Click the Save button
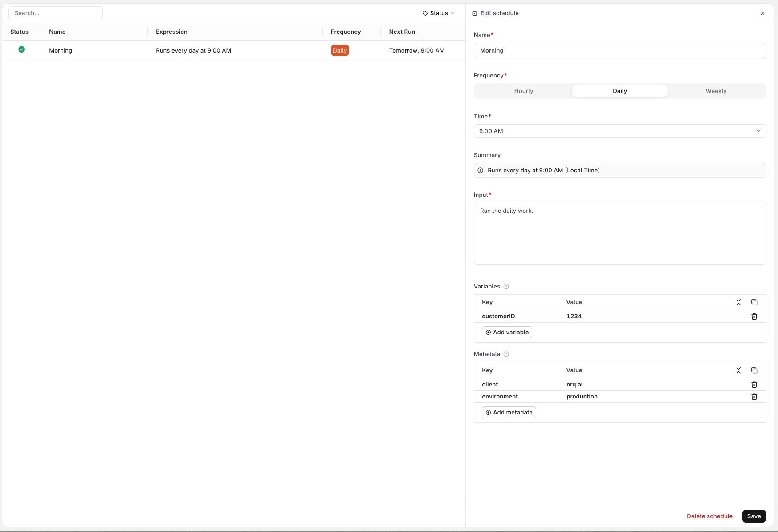This screenshot has width=778, height=532. click(754, 516)
